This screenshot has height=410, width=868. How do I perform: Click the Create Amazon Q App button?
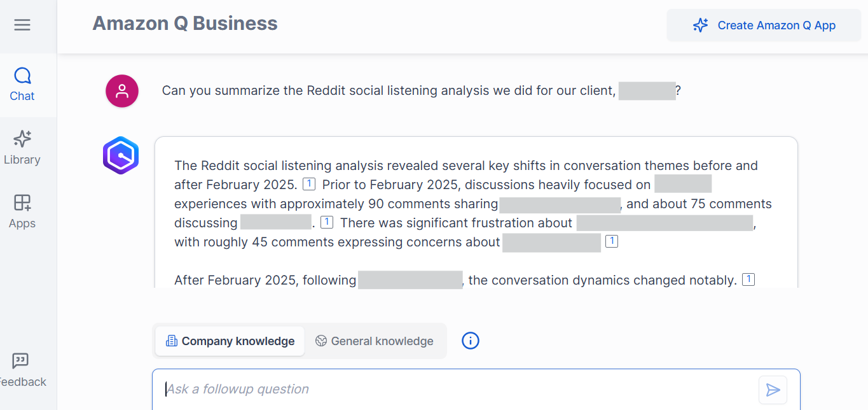(764, 25)
